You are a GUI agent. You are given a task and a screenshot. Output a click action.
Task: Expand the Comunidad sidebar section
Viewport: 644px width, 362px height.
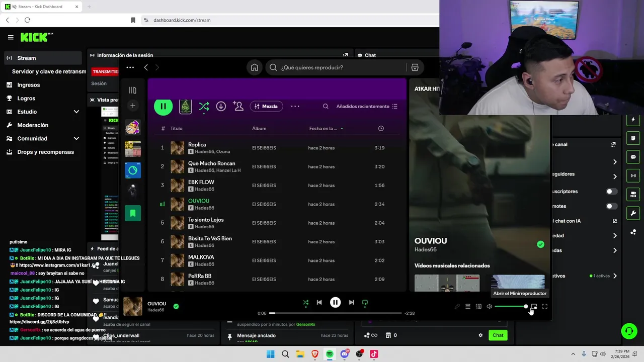(76, 138)
